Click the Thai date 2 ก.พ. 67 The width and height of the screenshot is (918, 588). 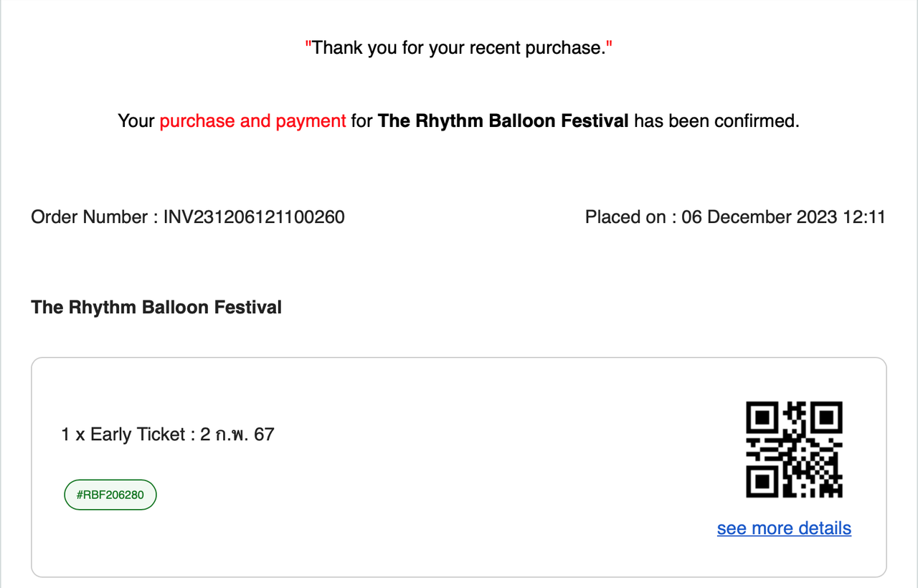click(237, 435)
